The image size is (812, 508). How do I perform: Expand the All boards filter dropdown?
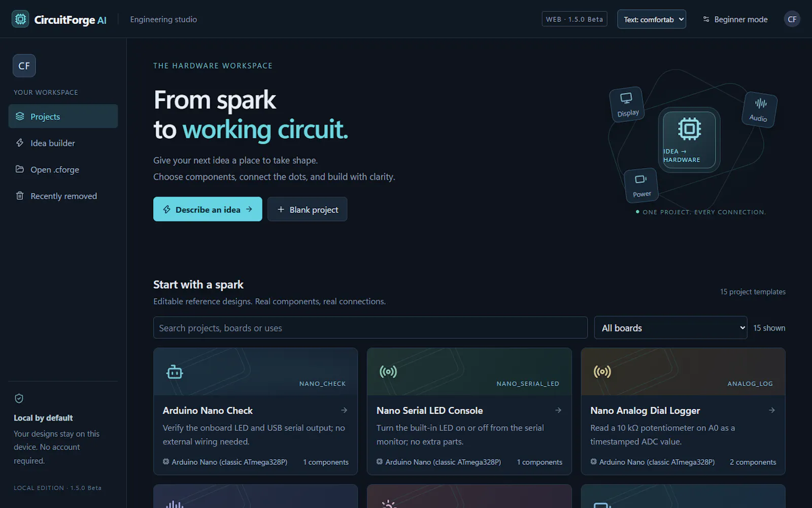point(670,328)
